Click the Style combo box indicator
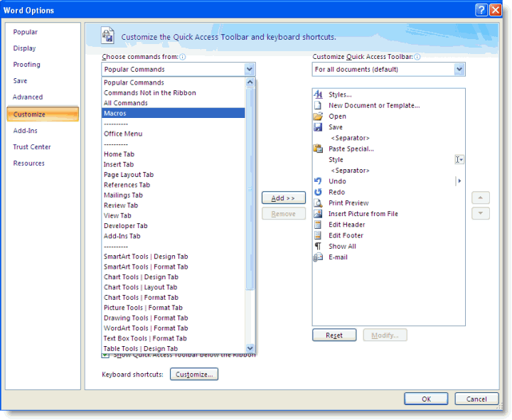512x420 pixels. [459, 160]
